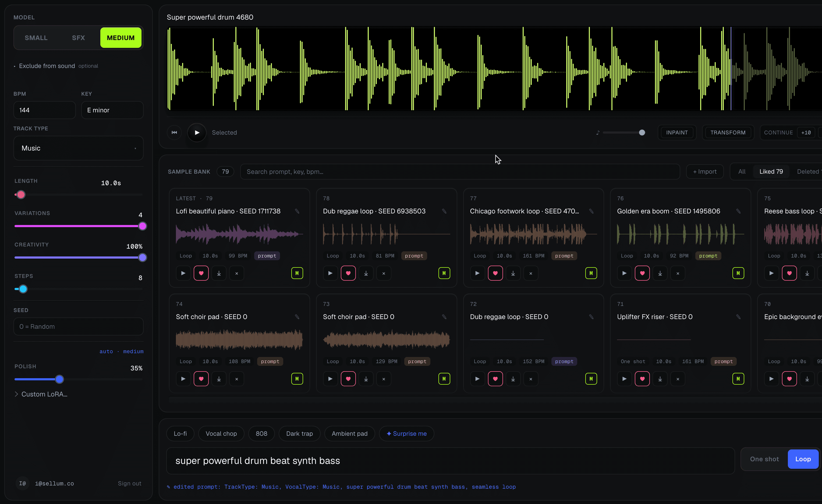Image resolution: width=822 pixels, height=504 pixels.
Task: Download Dub reggae loop SEED 6938503
Action: pyautogui.click(x=366, y=273)
